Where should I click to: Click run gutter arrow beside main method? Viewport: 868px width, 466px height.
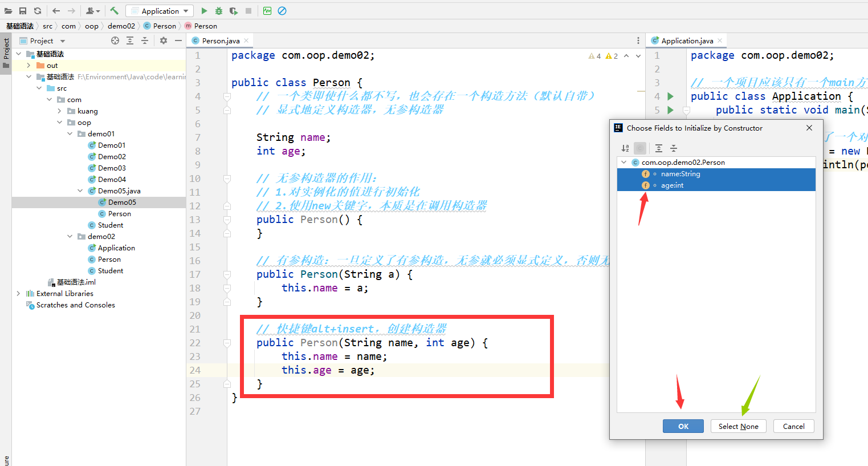pos(670,110)
